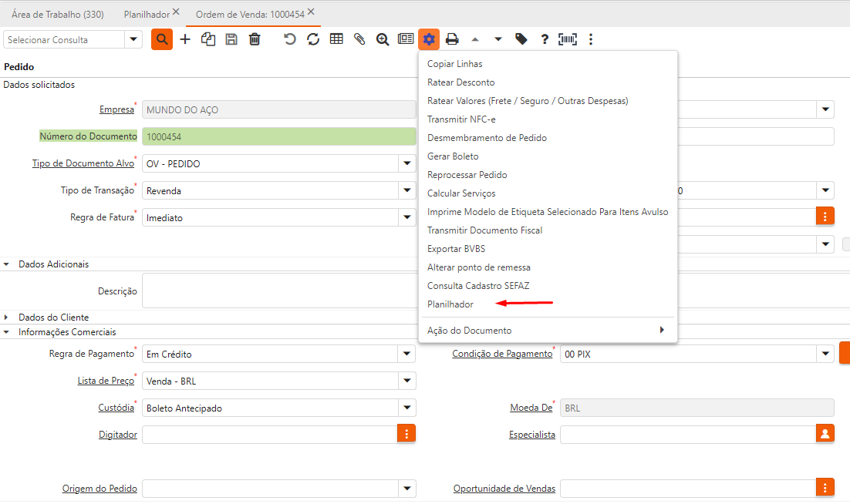850x504 pixels.
Task: Open attachments with paperclip icon
Action: point(359,39)
